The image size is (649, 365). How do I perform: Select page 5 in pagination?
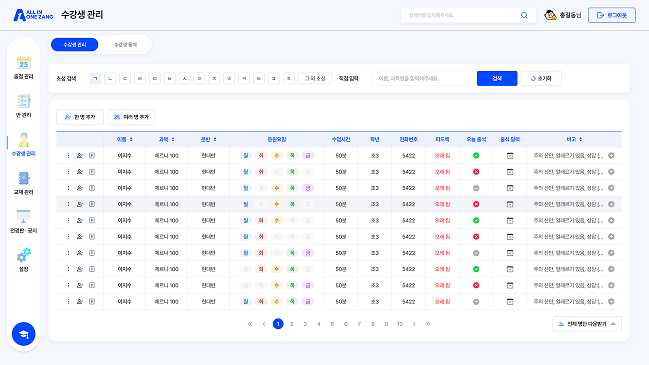click(x=332, y=324)
